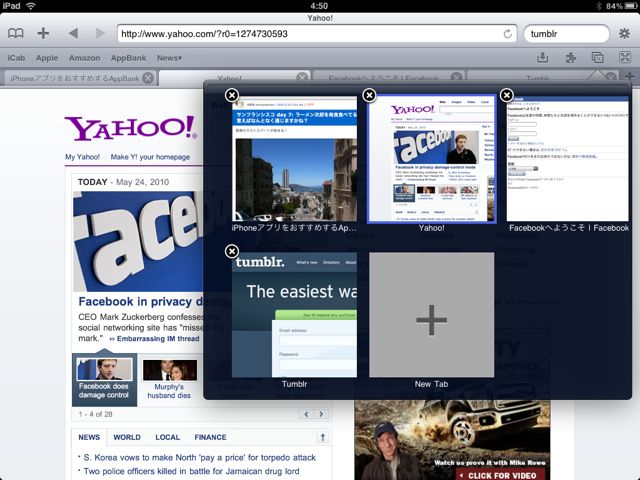Click the Yahoo! logo on page
640x480 pixels.
pos(131,128)
